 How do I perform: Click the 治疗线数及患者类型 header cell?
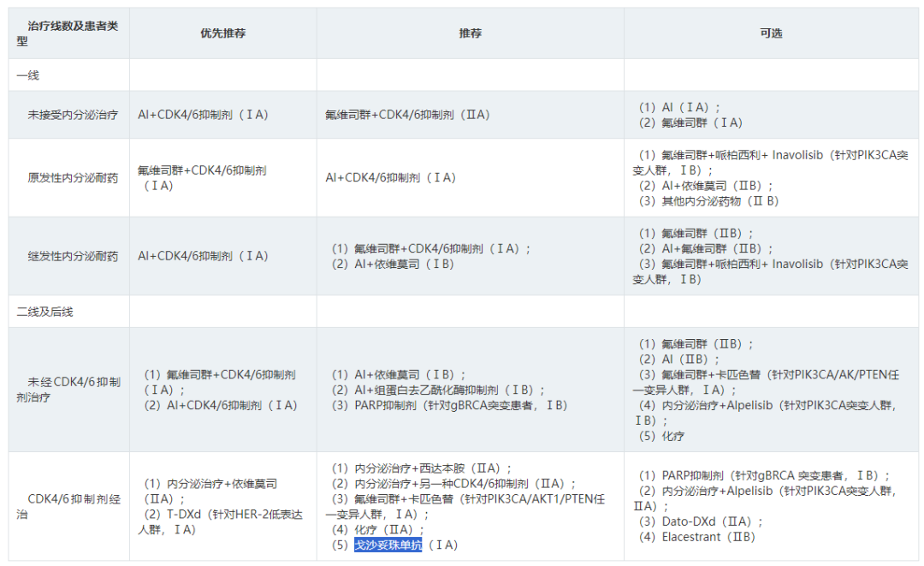68,33
